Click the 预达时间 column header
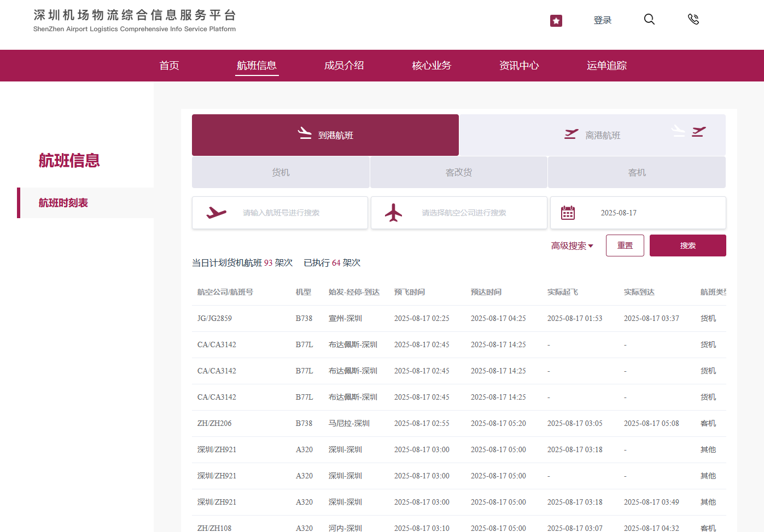The width and height of the screenshot is (764, 532). coord(486,293)
